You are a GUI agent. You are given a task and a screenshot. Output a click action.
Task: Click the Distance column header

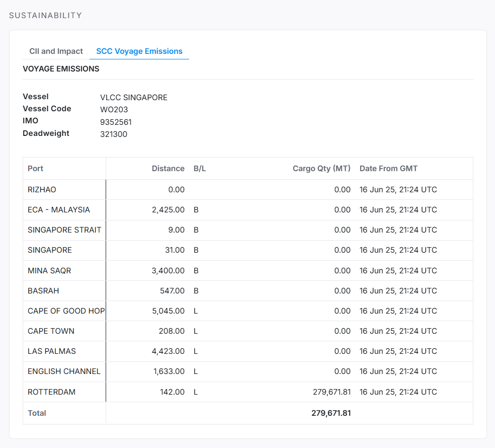(x=168, y=169)
